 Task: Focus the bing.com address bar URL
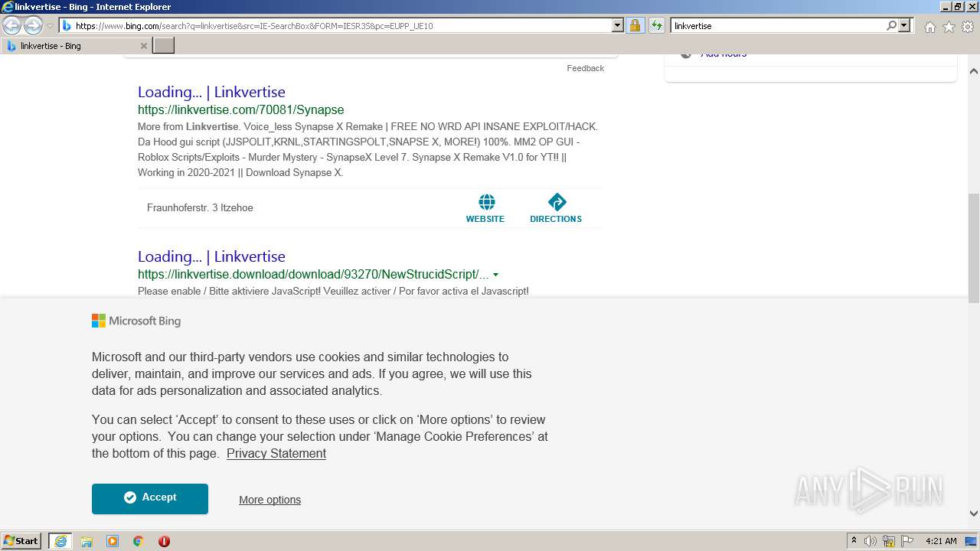(342, 25)
